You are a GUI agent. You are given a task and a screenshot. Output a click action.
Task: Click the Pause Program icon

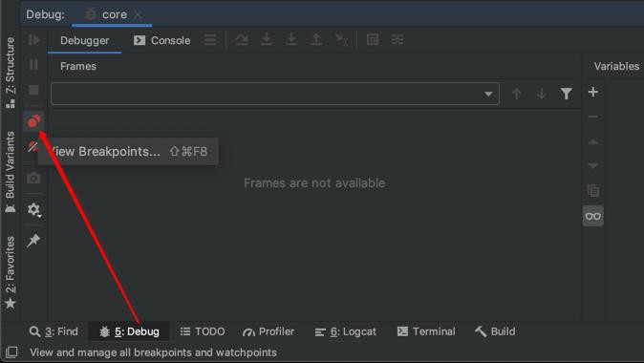tap(33, 64)
